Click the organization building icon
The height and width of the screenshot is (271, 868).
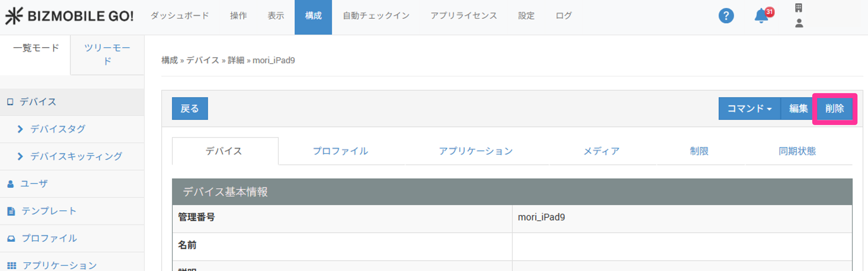799,8
